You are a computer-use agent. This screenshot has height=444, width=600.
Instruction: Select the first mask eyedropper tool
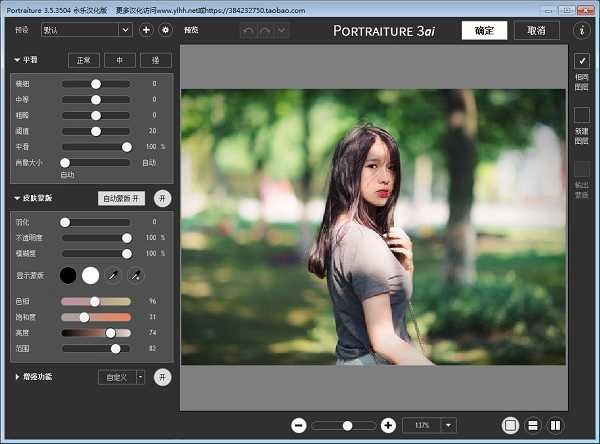pyautogui.click(x=113, y=274)
